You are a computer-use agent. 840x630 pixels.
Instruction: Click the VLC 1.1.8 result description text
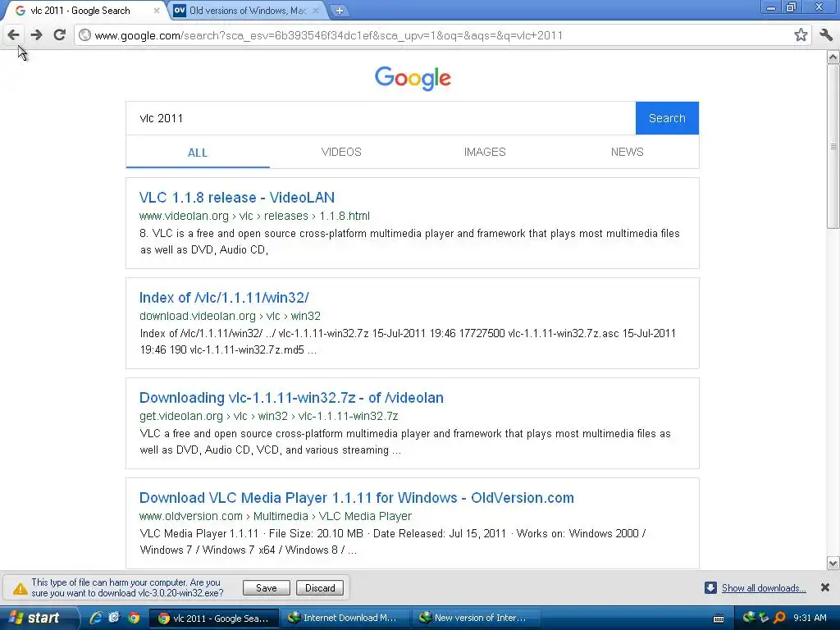point(410,242)
